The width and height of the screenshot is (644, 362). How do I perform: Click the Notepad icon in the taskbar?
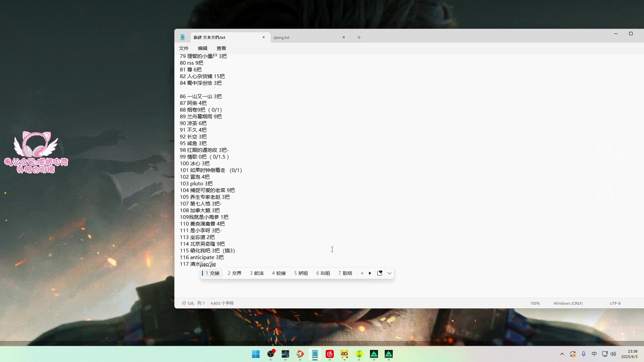coord(315,354)
